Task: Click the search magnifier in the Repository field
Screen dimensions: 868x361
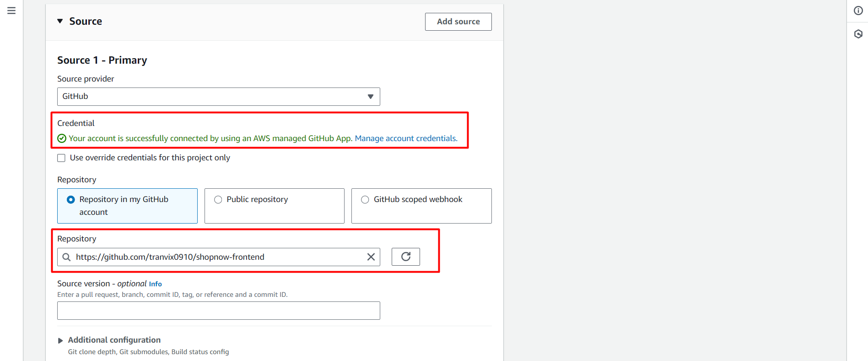Action: coord(66,257)
